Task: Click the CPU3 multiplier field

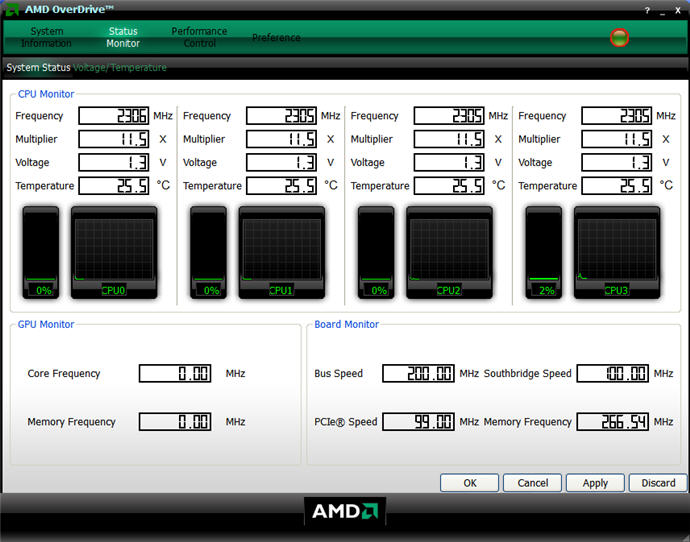Action: coord(617,139)
